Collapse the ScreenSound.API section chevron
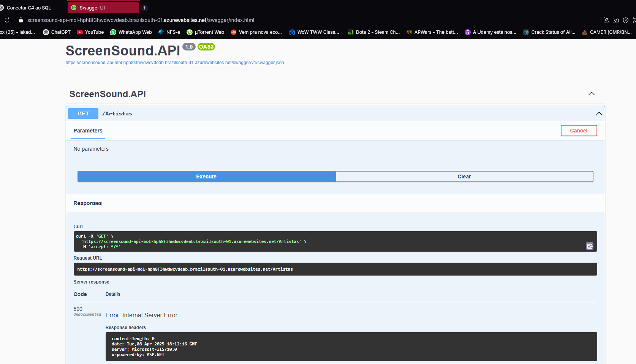636x364 pixels. (592, 94)
